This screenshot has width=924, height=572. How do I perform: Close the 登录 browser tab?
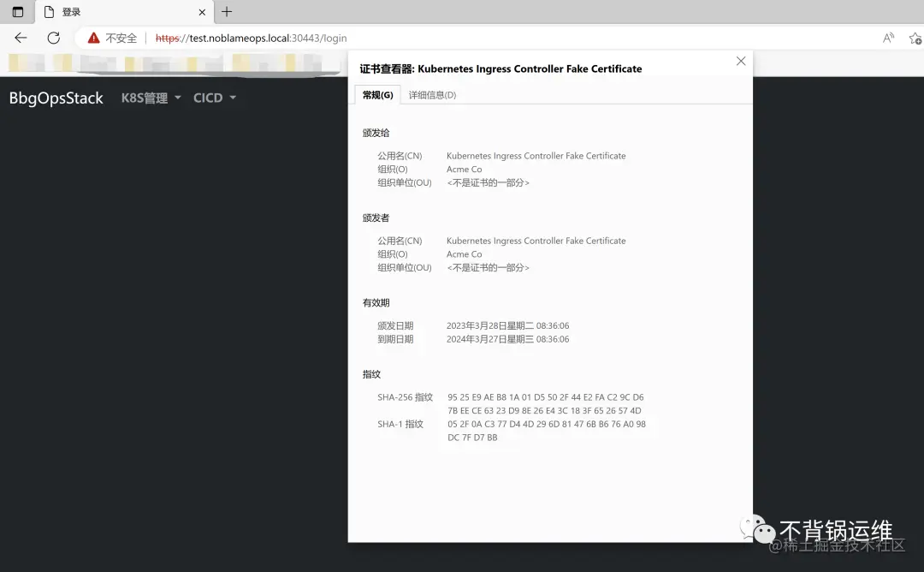(200, 12)
